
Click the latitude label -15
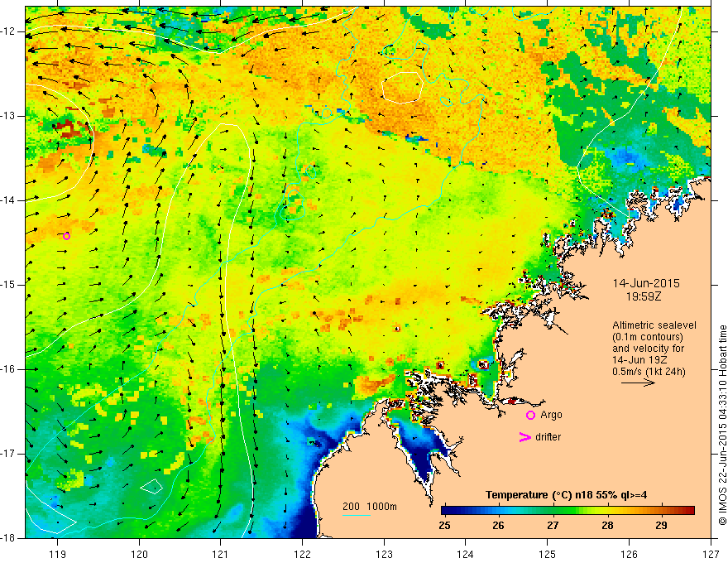point(9,285)
